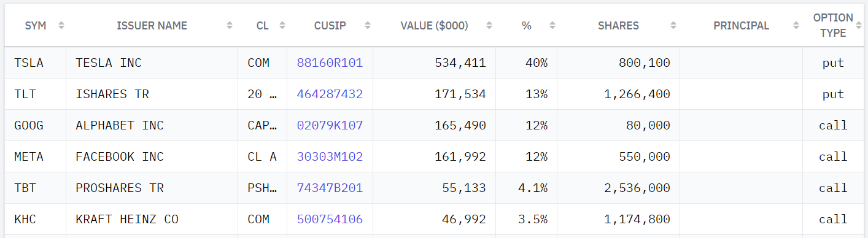Click issuer name FACEBOOK INC

coord(120,156)
